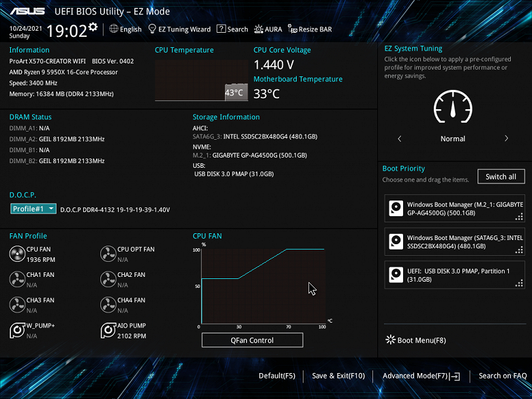
Task: Switch to Advanced Mode(F7)
Action: pyautogui.click(x=422, y=376)
